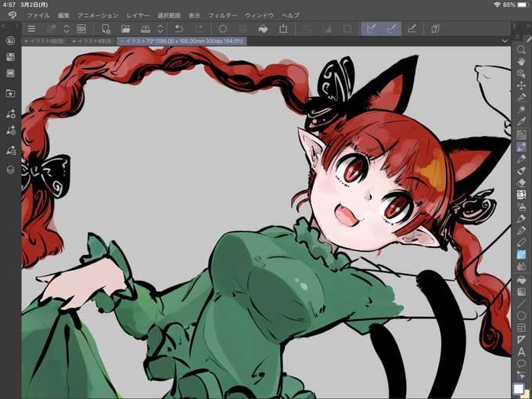The height and width of the screenshot is (399, 532).
Task: Select the Balloon speech bubble tool
Action: (521, 363)
